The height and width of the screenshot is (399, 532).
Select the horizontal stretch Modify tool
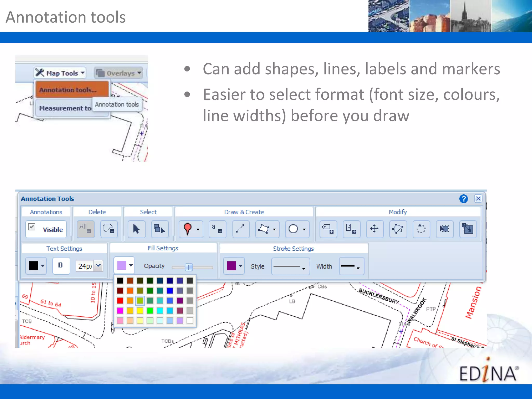pos(444,229)
